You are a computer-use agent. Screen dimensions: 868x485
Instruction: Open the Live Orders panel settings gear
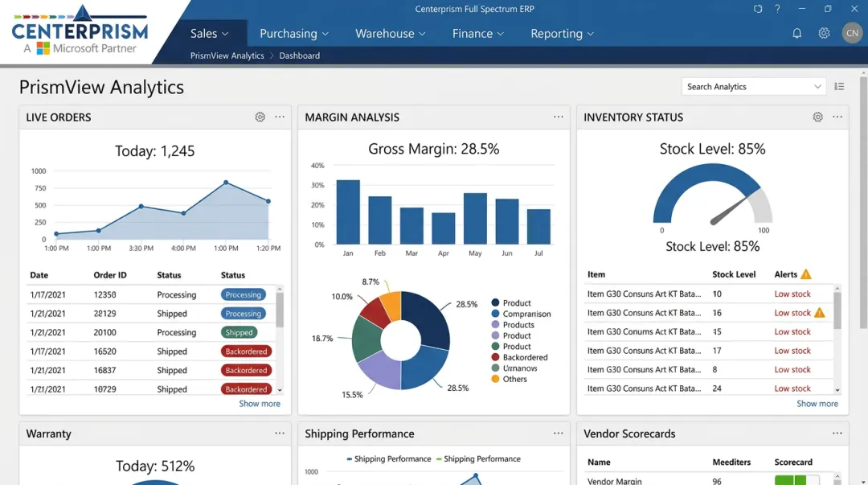[260, 117]
